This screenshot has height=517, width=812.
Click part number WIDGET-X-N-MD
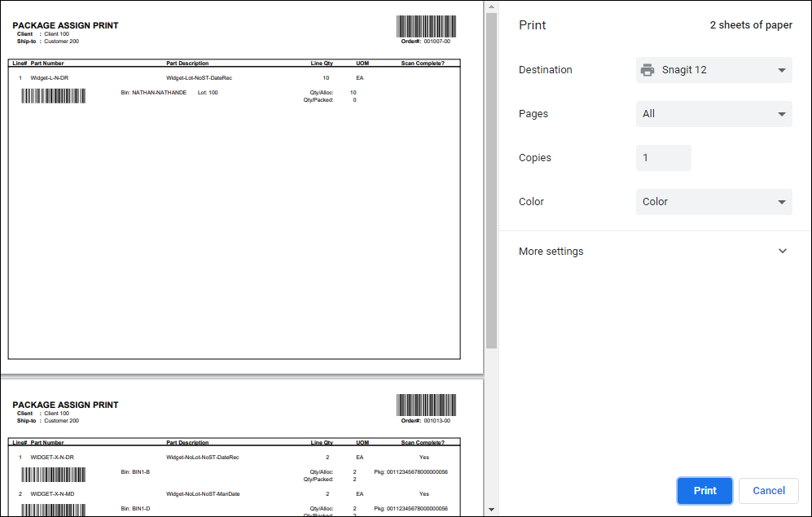click(52, 494)
